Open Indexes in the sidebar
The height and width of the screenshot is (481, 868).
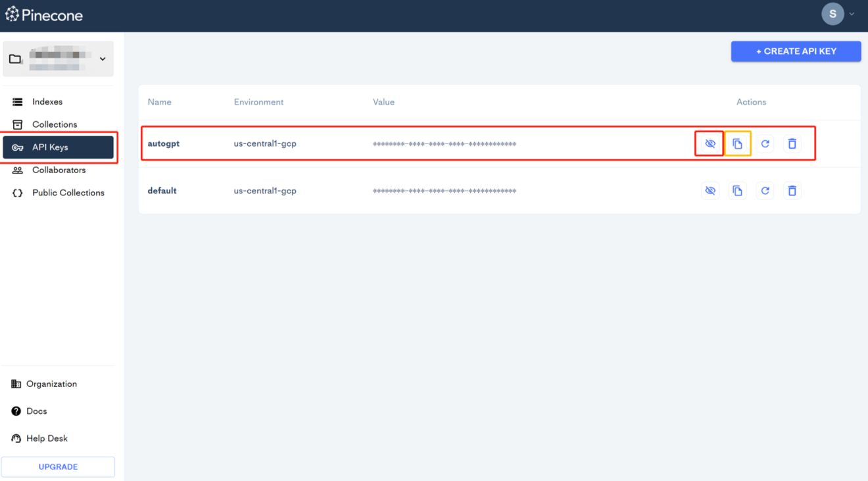(59, 102)
